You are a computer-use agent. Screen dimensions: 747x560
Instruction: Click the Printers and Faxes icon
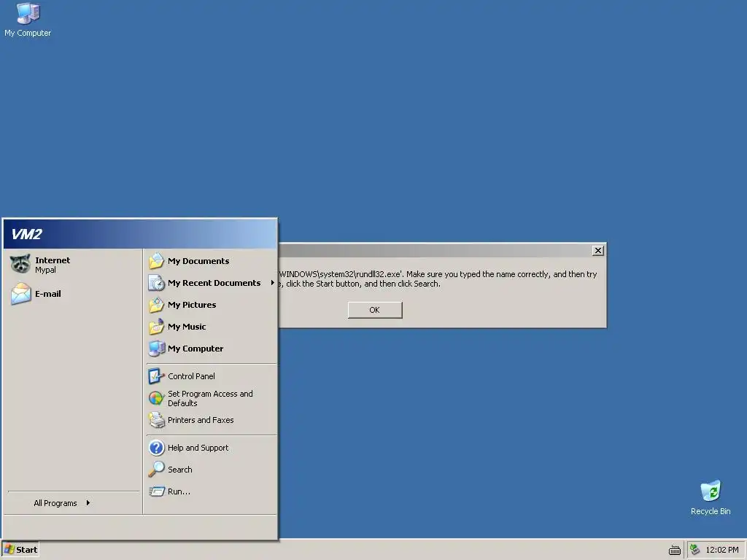(156, 420)
